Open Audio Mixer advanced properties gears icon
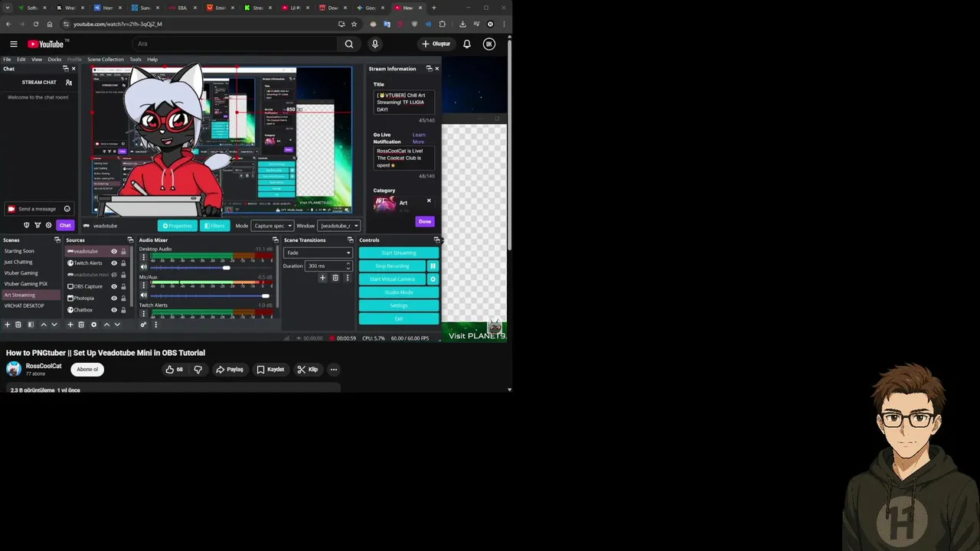This screenshot has height=551, width=980. [143, 324]
